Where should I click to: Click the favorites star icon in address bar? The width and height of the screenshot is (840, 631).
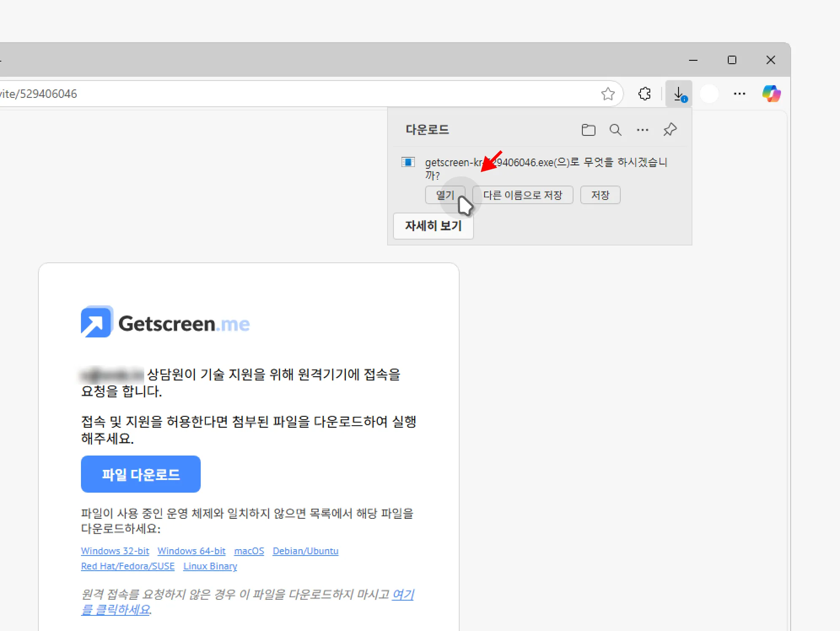coord(608,94)
